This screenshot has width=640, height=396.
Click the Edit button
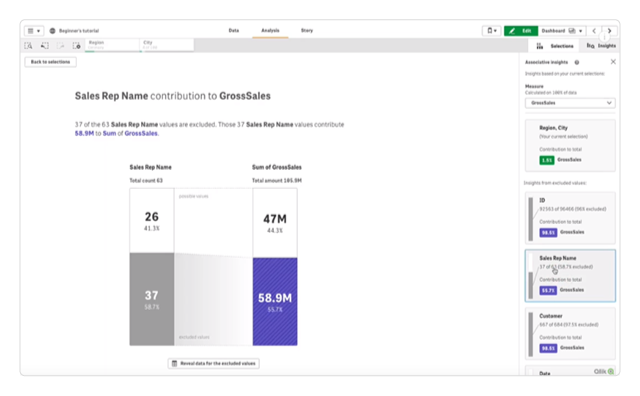[x=521, y=31]
